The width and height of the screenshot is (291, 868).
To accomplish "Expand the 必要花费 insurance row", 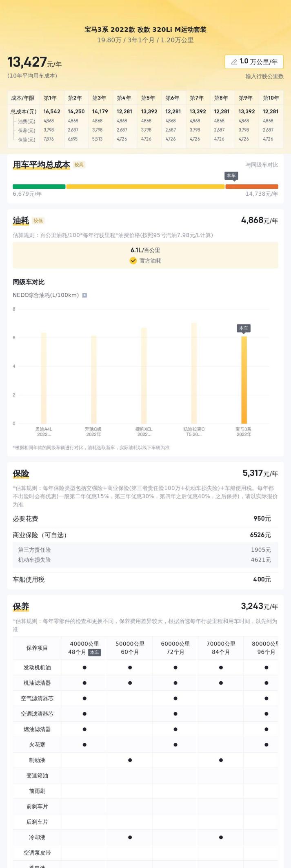I will tap(145, 519).
